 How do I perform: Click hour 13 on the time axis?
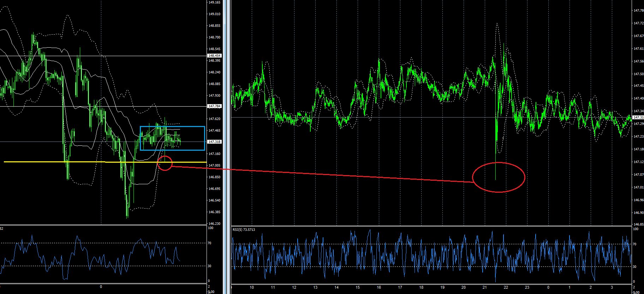315,287
